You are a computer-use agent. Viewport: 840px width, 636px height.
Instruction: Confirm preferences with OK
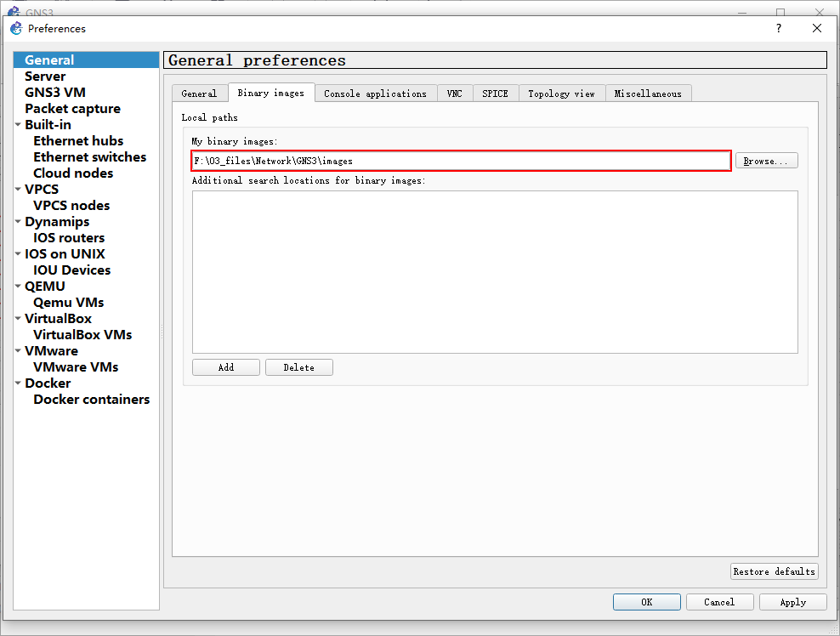click(647, 602)
